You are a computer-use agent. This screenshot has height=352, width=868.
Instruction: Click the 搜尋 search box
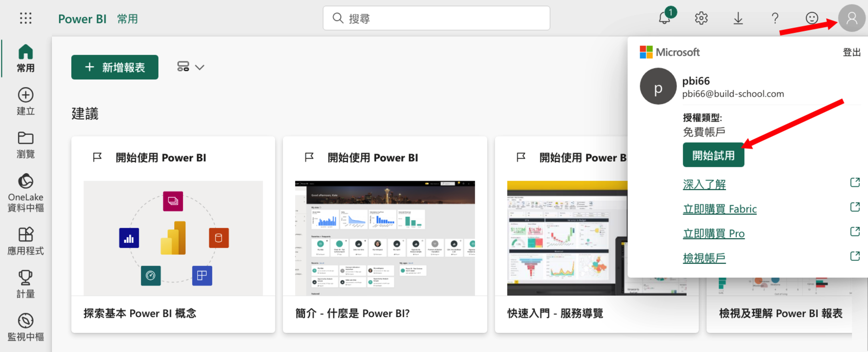point(437,18)
